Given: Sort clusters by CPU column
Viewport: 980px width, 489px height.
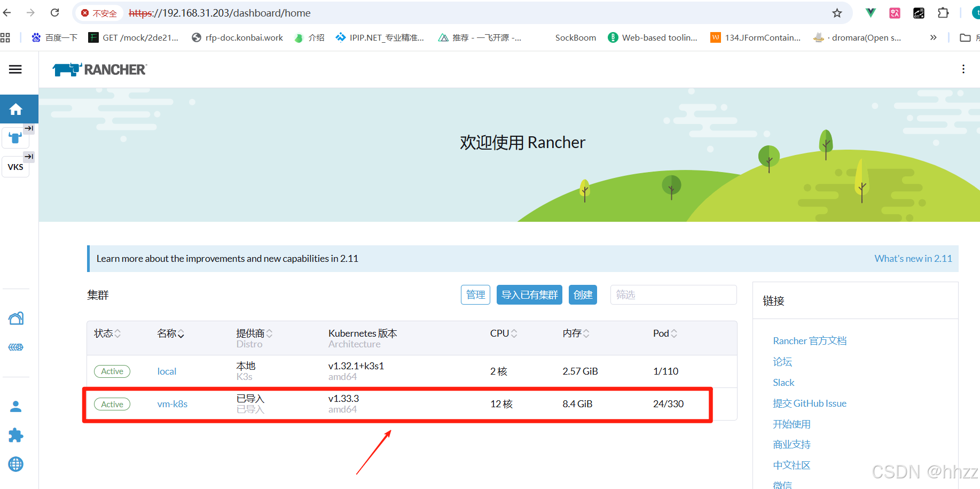Looking at the screenshot, I should coord(504,333).
